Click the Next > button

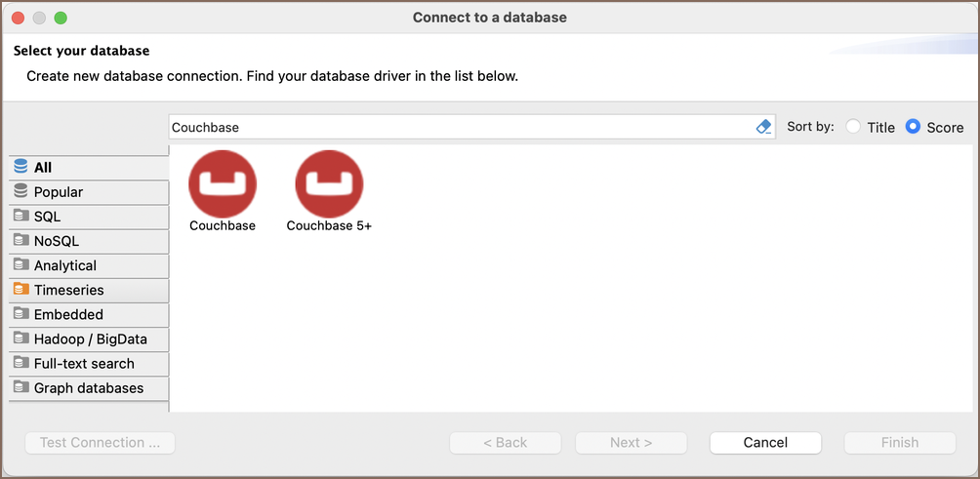click(631, 443)
